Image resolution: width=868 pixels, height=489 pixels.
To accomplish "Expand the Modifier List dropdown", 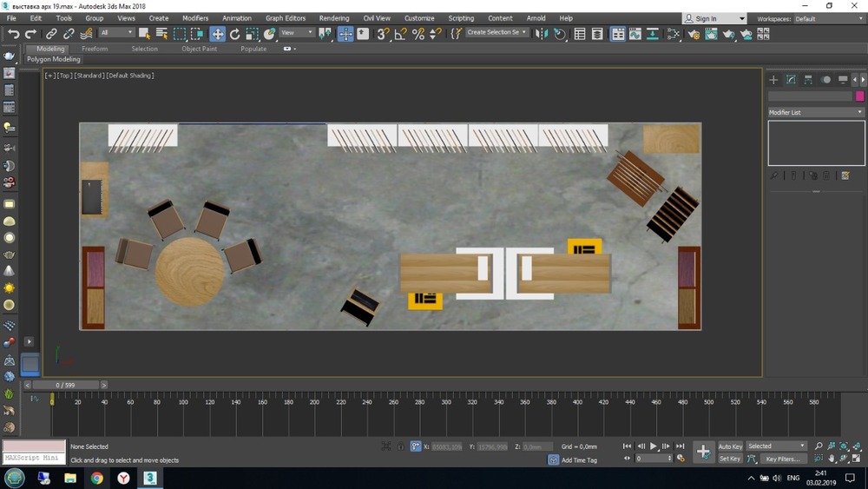I will (816, 112).
